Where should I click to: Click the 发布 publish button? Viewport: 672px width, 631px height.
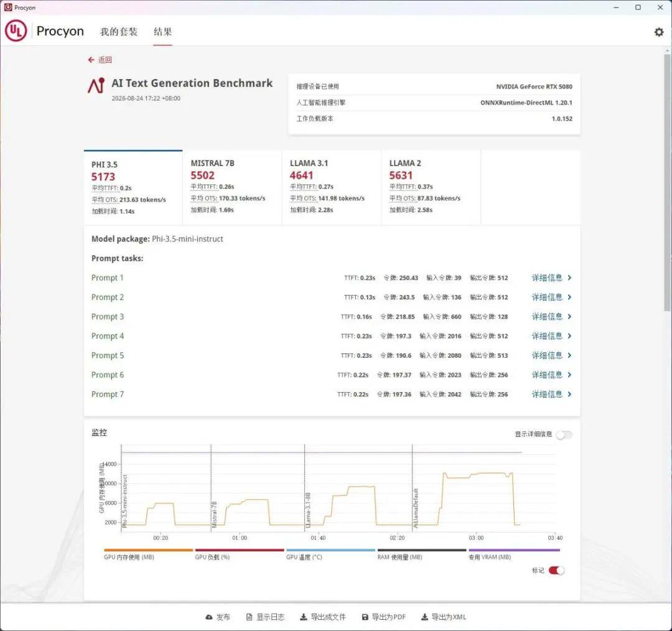(218, 617)
